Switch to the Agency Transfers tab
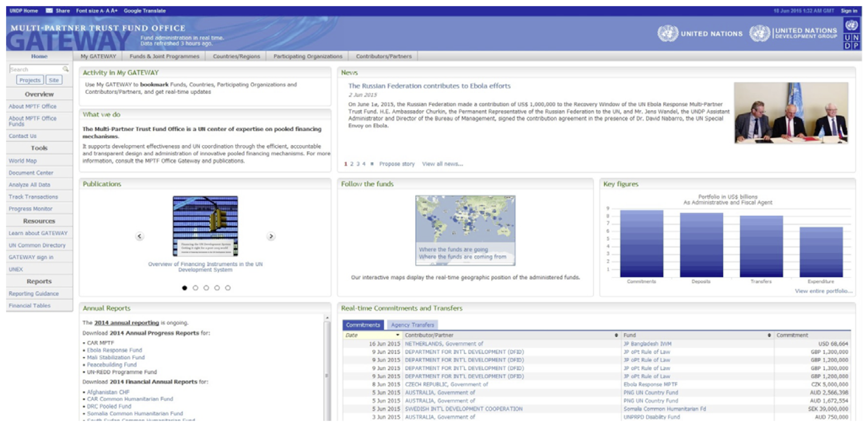This screenshot has width=868, height=435. click(x=413, y=325)
